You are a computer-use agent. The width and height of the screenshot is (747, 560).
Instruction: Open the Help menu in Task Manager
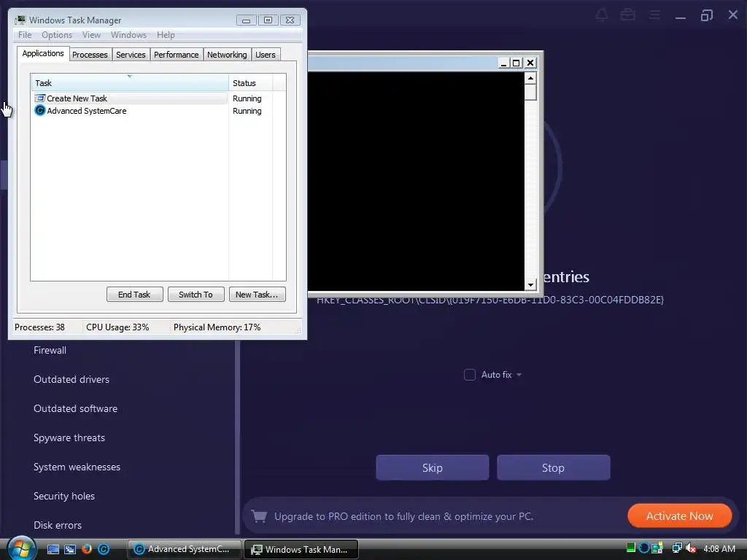[x=166, y=35]
